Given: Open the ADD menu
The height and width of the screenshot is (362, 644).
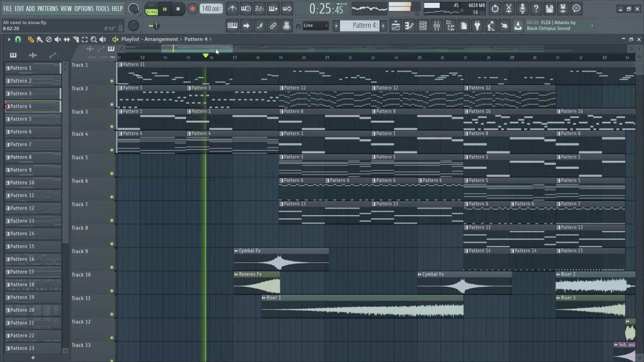Looking at the screenshot, I should pos(31,9).
